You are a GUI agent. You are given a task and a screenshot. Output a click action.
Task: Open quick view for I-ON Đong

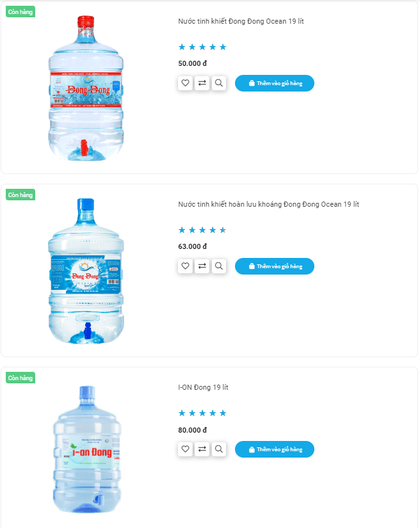[x=219, y=449]
